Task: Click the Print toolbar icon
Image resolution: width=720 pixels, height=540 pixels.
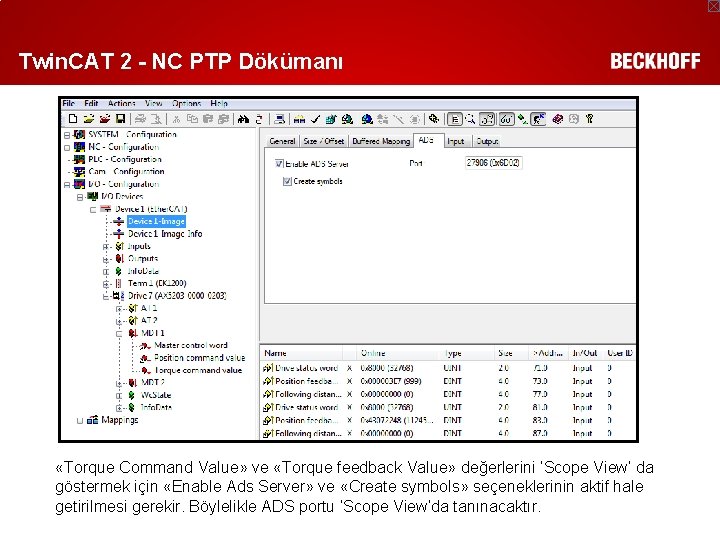Action: tap(140, 119)
